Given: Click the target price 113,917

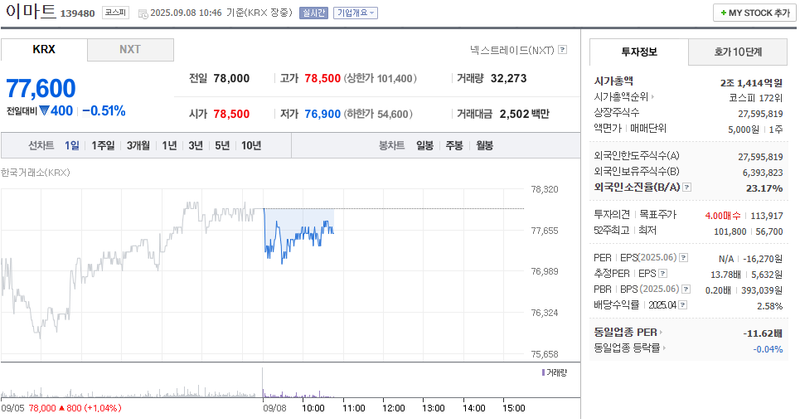Looking at the screenshot, I should click(x=767, y=216).
